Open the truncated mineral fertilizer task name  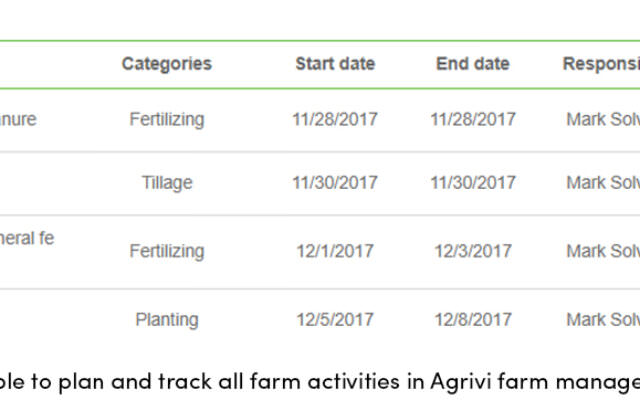point(27,238)
